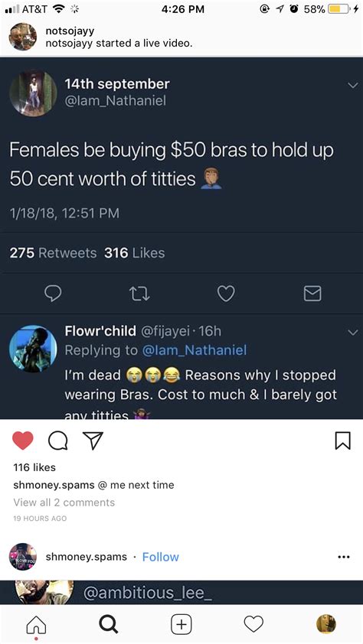Expand chevron on Flowr'child reply

pyautogui.click(x=353, y=332)
